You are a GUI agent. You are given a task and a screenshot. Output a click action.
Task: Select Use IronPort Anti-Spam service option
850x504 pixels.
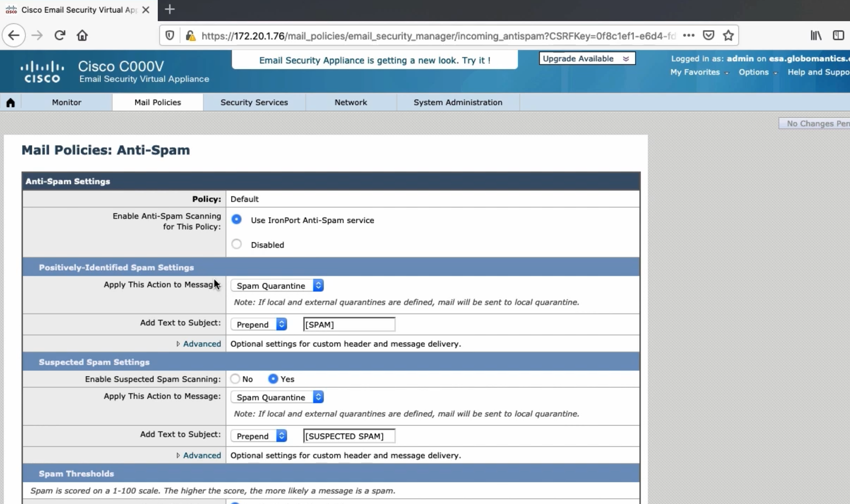pos(237,220)
